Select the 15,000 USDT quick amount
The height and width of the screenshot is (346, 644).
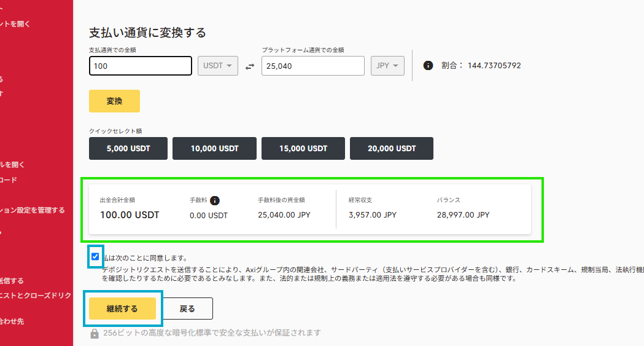click(303, 148)
